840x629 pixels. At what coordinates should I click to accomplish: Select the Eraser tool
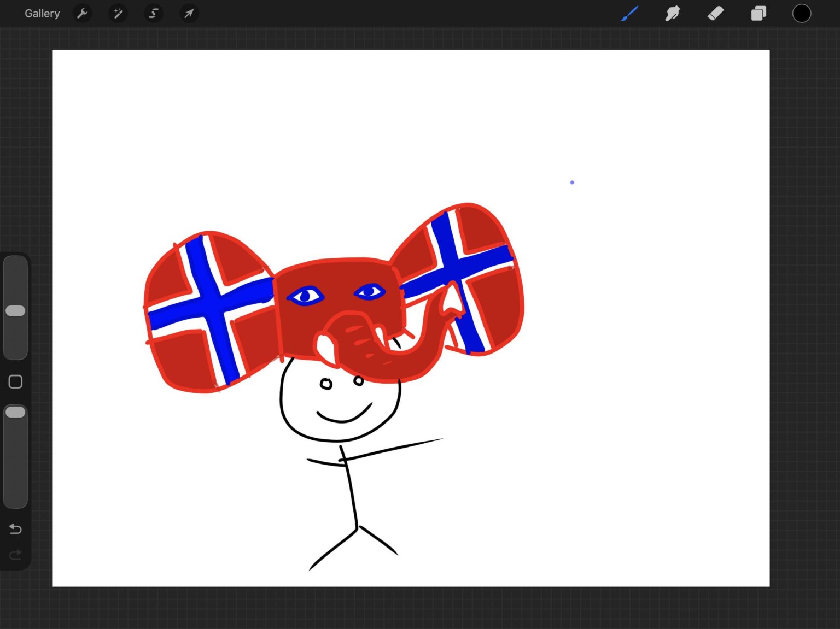point(715,14)
